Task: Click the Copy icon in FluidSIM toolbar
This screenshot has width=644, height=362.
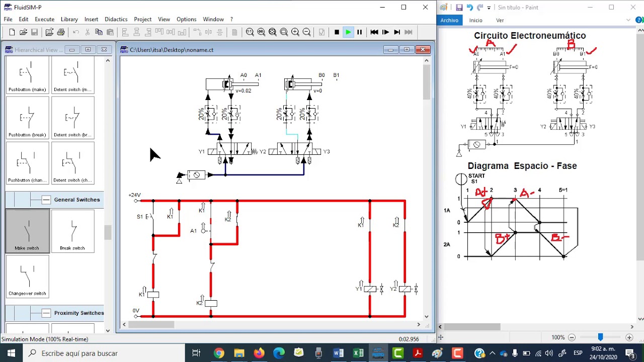Action: pyautogui.click(x=99, y=32)
